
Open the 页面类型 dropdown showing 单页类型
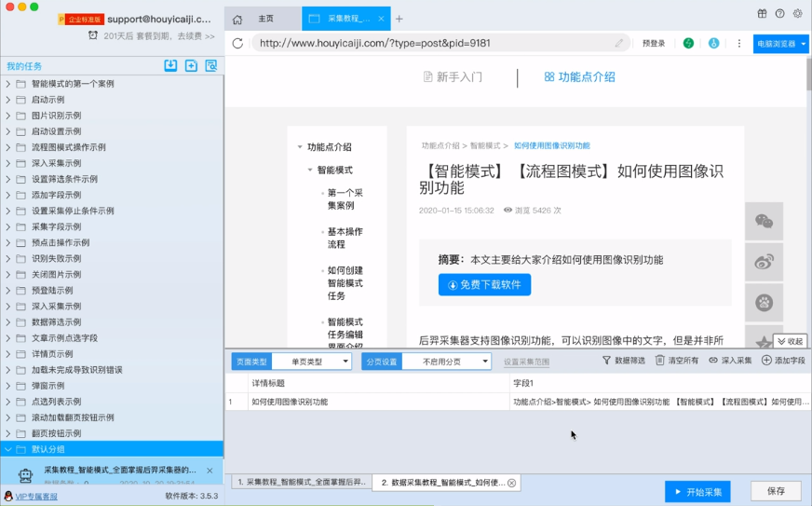coord(311,362)
